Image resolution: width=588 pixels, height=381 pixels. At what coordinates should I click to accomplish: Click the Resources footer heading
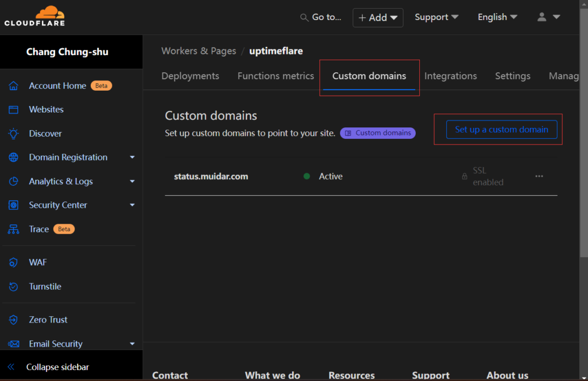tap(351, 375)
